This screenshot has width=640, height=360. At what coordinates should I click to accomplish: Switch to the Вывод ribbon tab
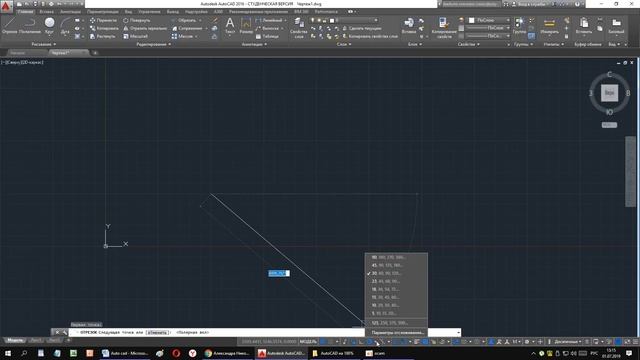point(172,12)
